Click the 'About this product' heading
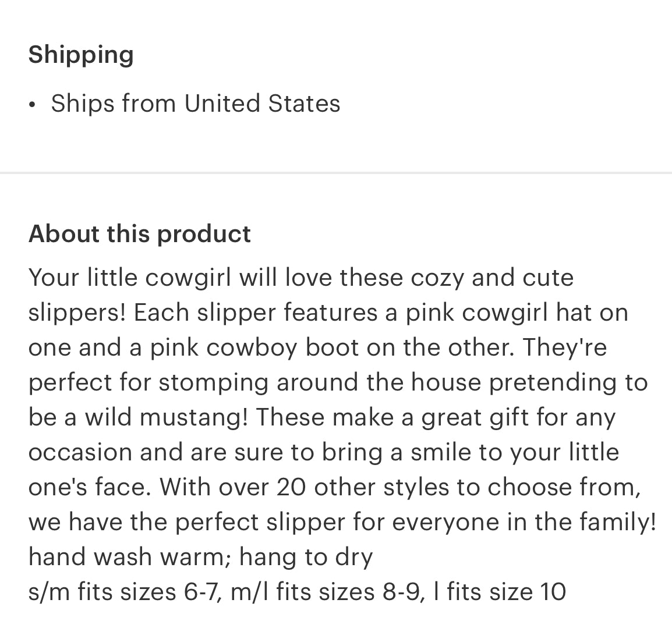Image resolution: width=672 pixels, height=635 pixels. (x=139, y=234)
